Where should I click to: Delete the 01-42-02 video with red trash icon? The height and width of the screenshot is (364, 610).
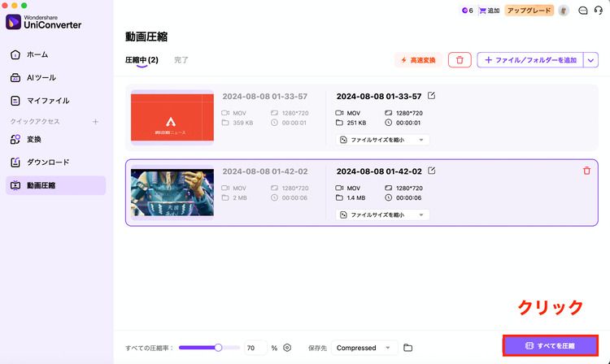click(586, 171)
